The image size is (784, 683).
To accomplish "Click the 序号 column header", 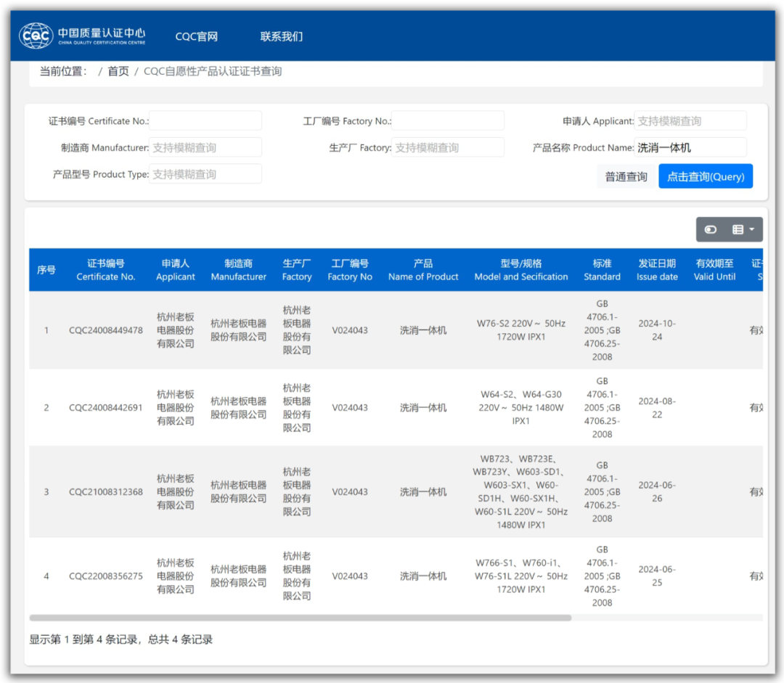I will click(46, 270).
